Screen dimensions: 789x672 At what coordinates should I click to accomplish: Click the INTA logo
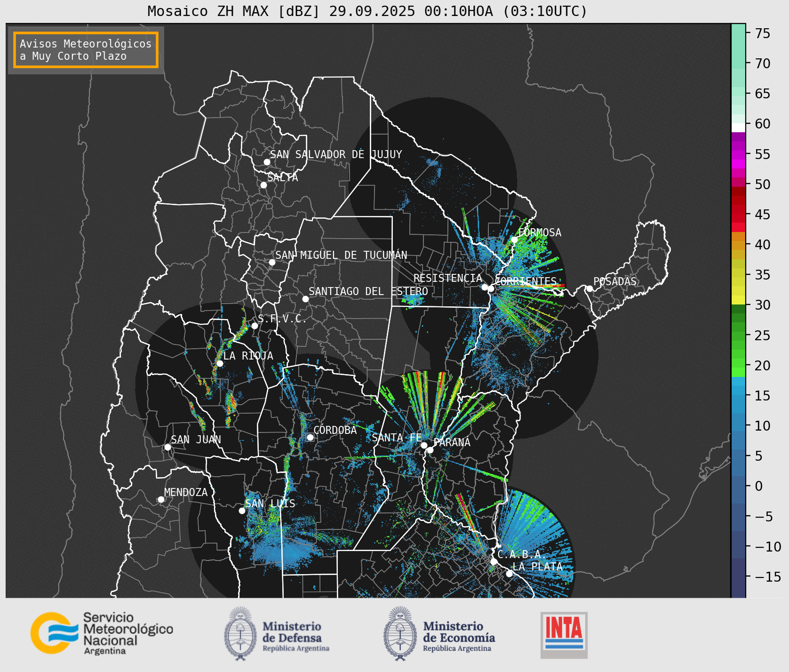click(x=564, y=635)
